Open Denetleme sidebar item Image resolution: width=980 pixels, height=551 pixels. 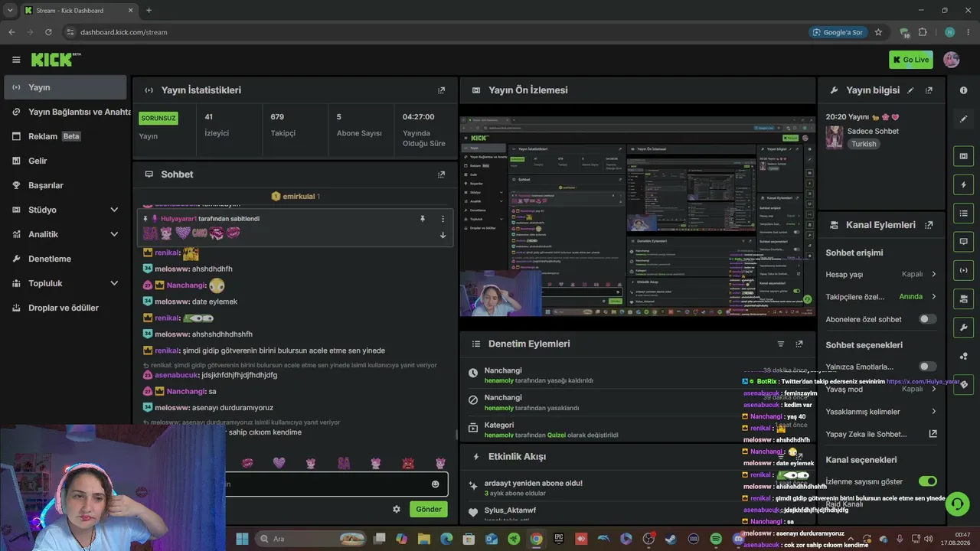[x=65, y=259]
